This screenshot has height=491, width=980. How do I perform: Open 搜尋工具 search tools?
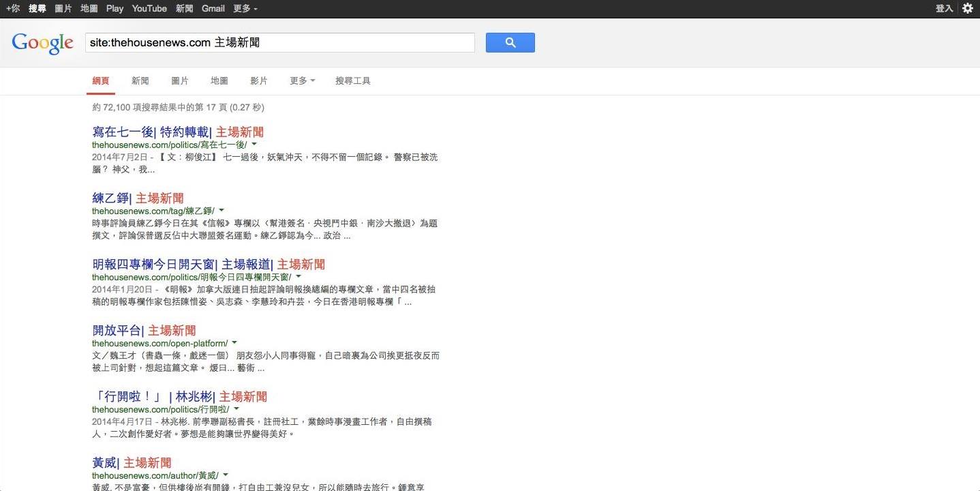353,80
